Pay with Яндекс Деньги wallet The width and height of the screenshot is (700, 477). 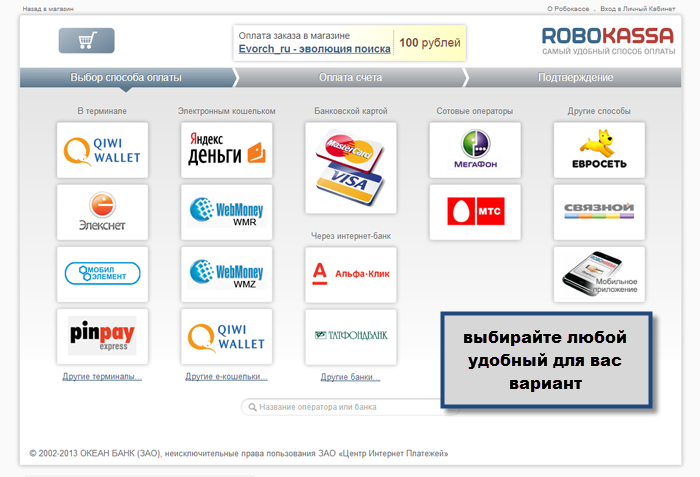pyautogui.click(x=226, y=151)
